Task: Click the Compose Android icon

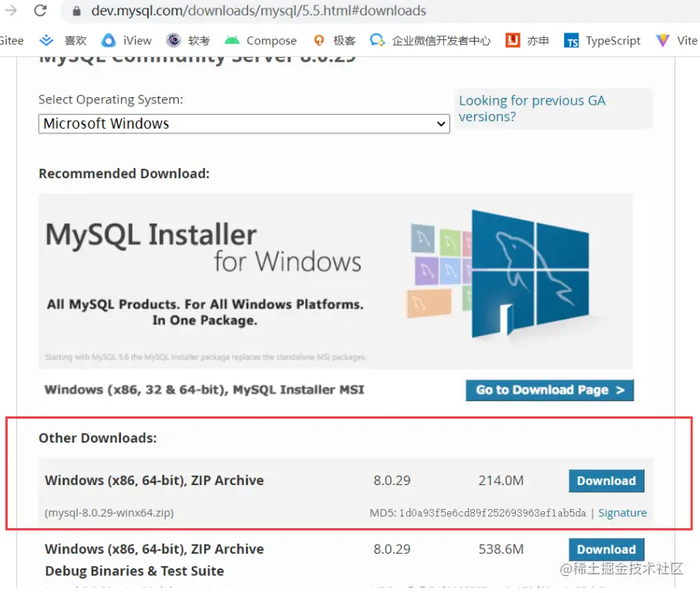Action: pyautogui.click(x=232, y=41)
